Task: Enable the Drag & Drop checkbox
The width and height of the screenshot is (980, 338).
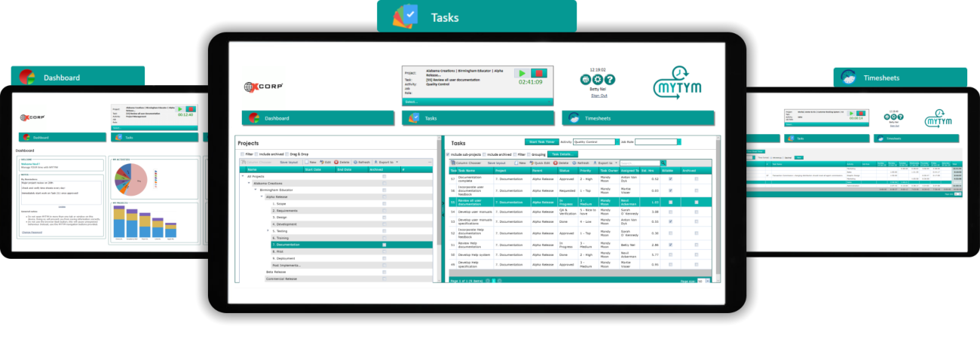Action: pos(288,154)
